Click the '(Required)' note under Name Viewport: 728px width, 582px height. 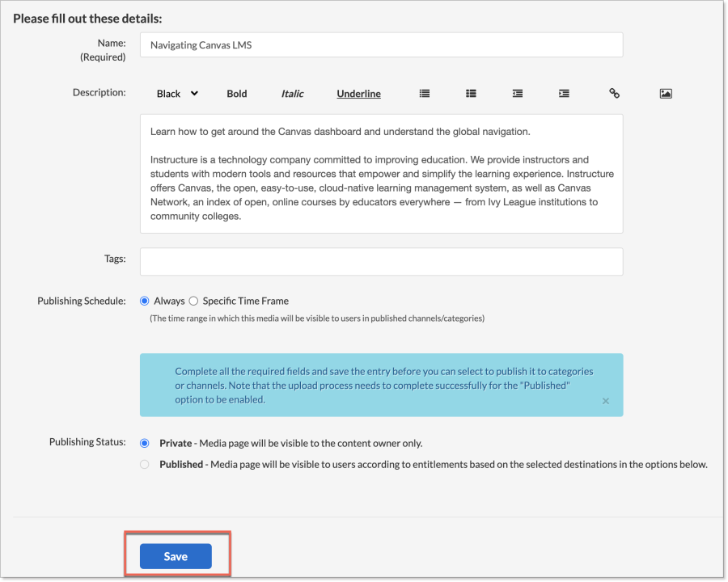tap(103, 57)
